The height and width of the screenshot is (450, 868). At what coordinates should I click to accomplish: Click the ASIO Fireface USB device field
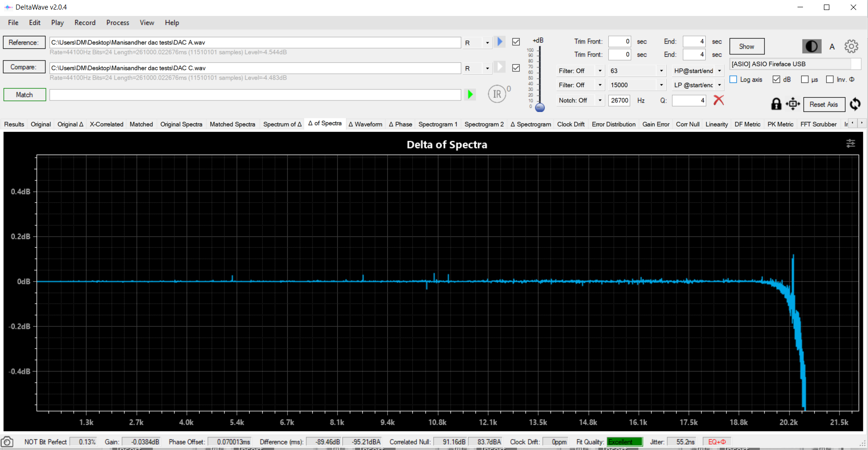pyautogui.click(x=795, y=64)
